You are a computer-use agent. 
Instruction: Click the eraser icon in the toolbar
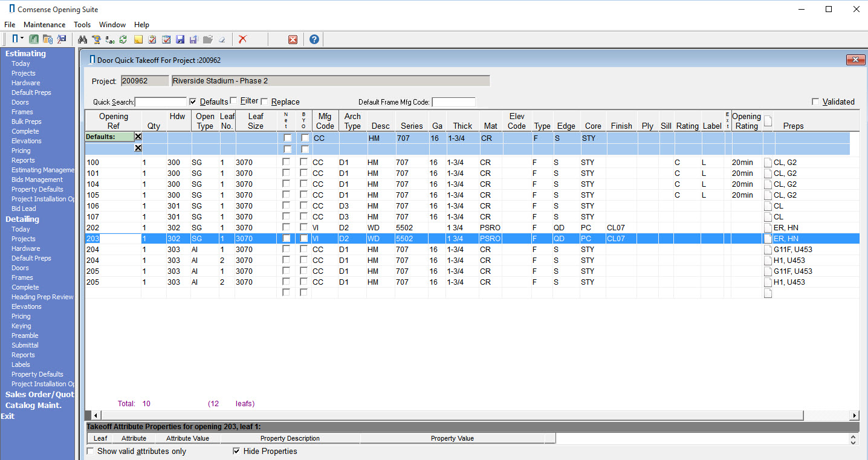222,39
